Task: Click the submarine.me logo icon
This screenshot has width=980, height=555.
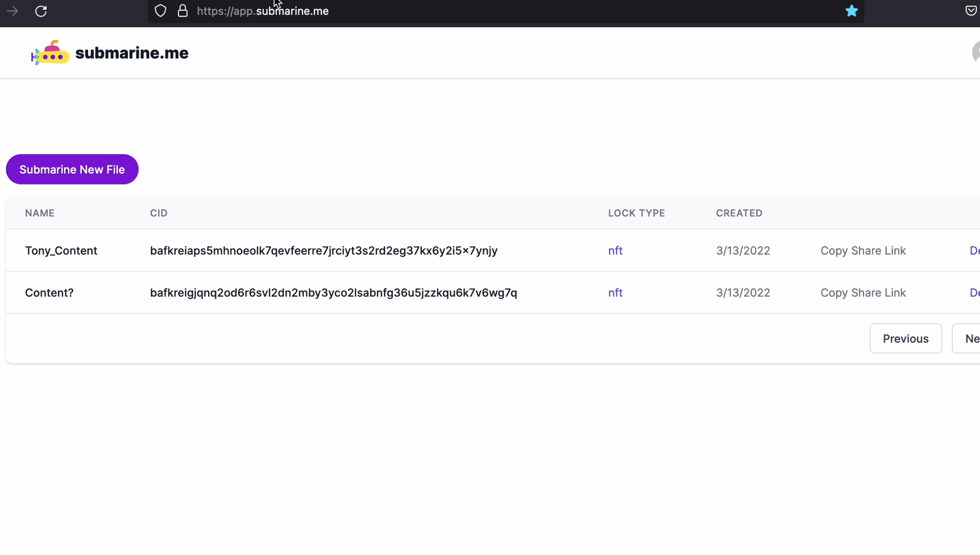Action: (x=50, y=53)
